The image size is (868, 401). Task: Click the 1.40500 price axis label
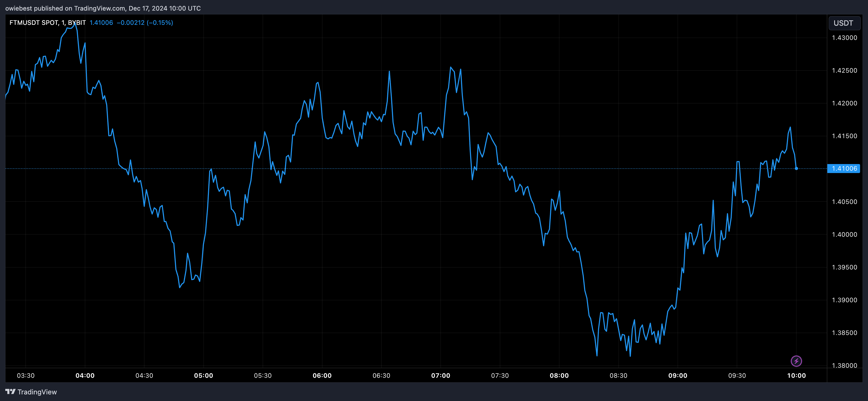844,202
